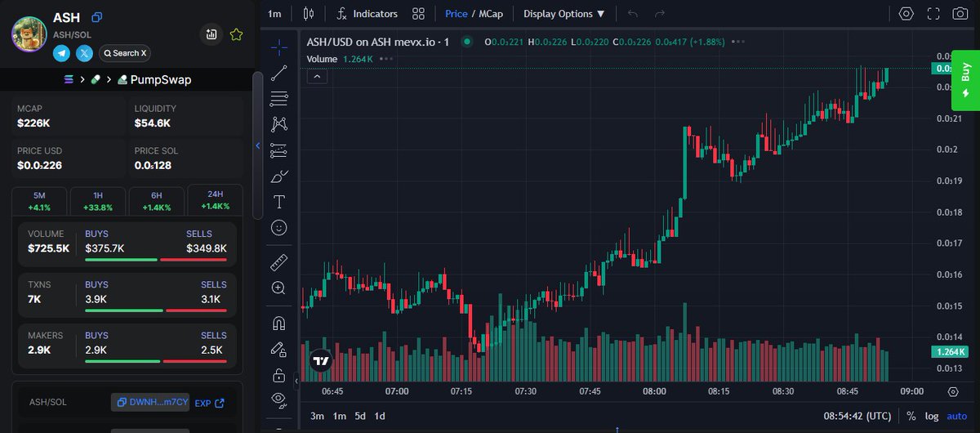980x433 pixels.
Task: Select the crosshair cursor tool
Action: [279, 47]
